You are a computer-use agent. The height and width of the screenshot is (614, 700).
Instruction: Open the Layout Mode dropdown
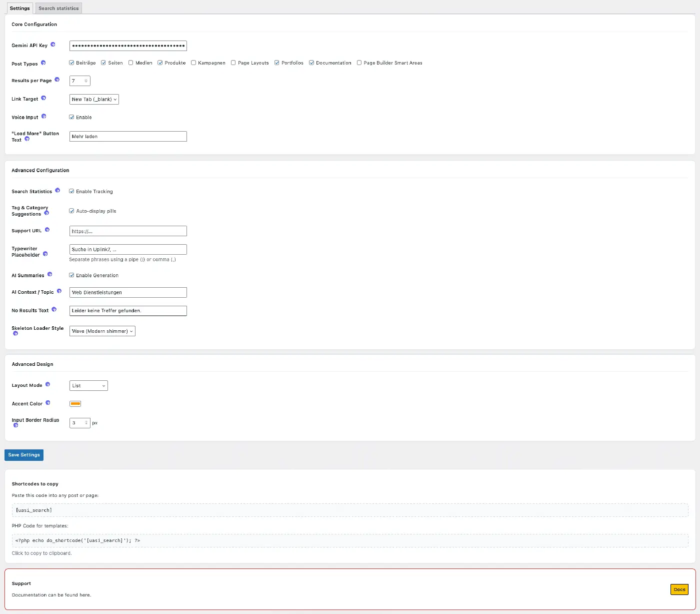coord(88,386)
